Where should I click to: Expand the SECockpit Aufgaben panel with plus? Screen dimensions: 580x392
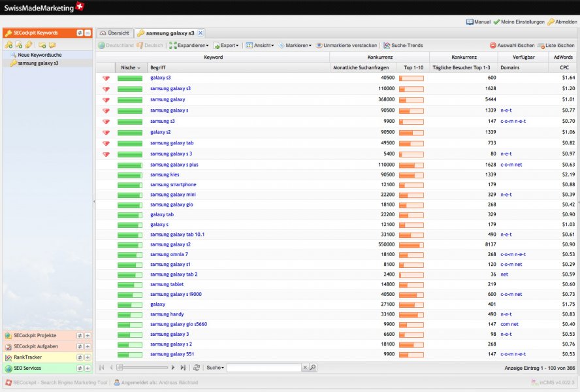pos(88,346)
